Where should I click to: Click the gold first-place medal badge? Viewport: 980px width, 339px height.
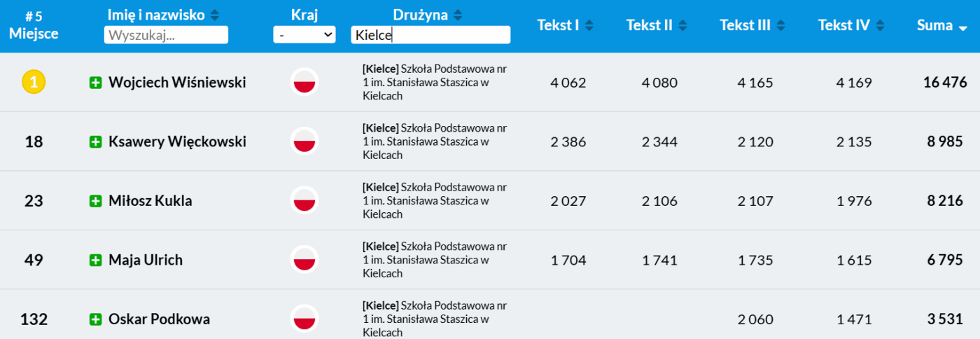click(x=34, y=83)
